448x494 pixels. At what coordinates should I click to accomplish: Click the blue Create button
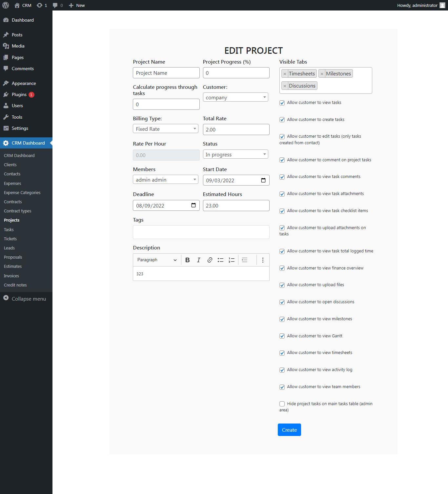pos(289,430)
